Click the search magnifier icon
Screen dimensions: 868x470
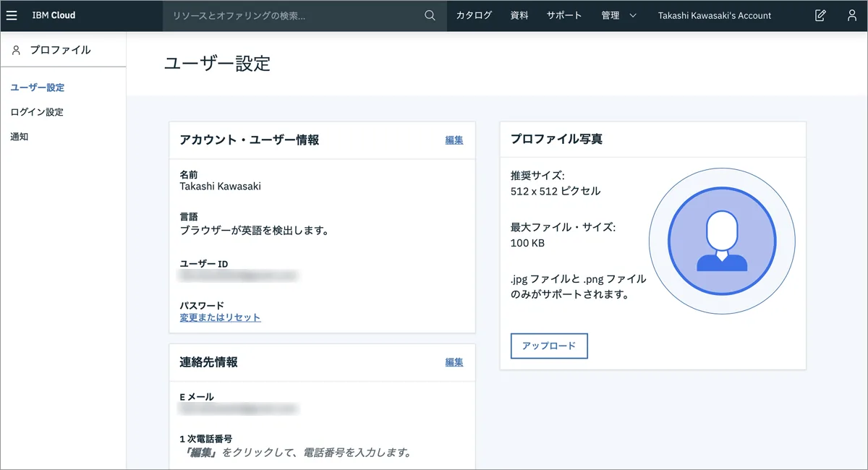430,15
